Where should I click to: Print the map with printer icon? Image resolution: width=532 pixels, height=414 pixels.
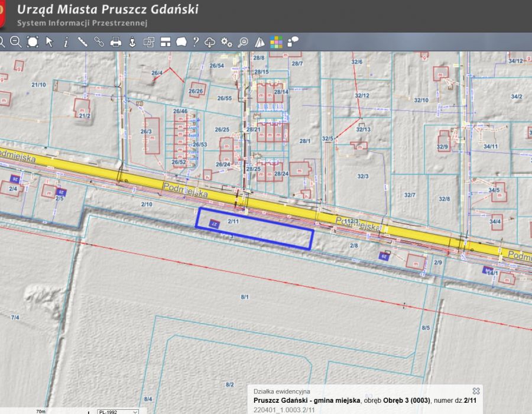(x=116, y=41)
